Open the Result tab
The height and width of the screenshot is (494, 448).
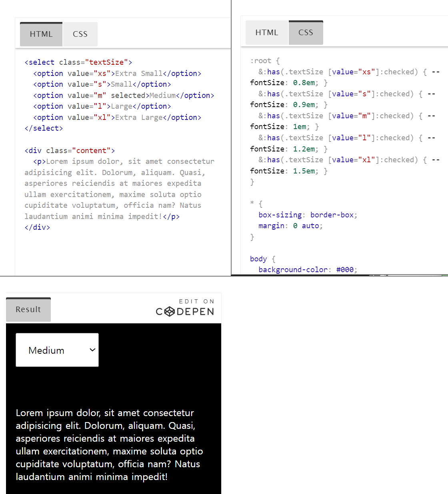28,310
